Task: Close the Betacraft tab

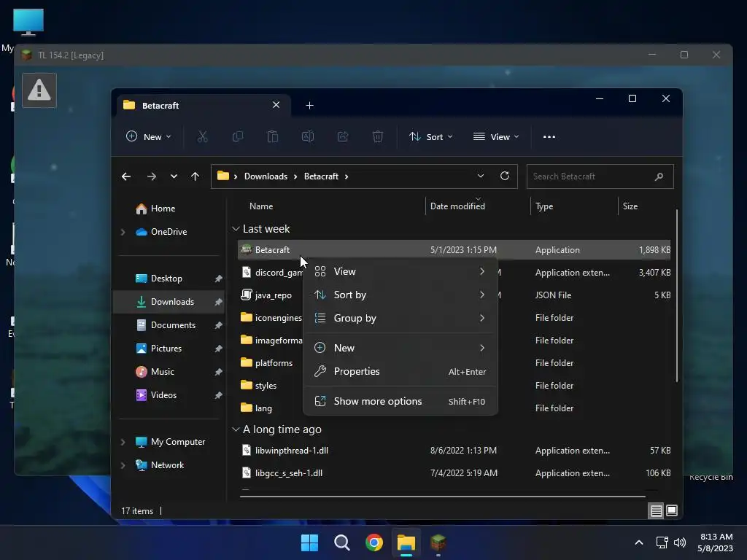Action: coord(276,105)
